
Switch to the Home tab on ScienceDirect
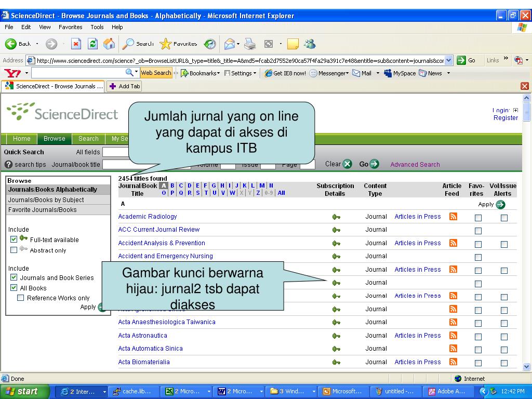(22, 139)
